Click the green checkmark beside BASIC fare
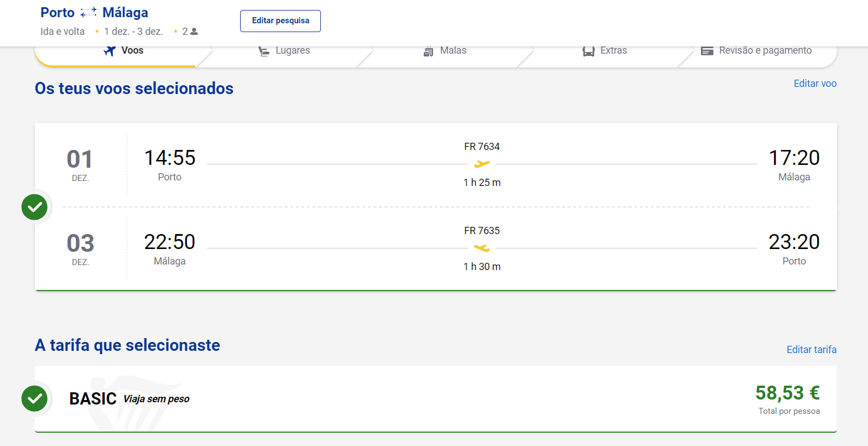868x446 pixels. tap(34, 398)
